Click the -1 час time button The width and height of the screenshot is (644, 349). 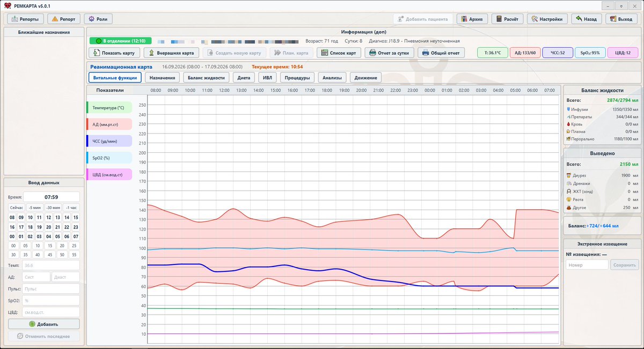(x=71, y=207)
